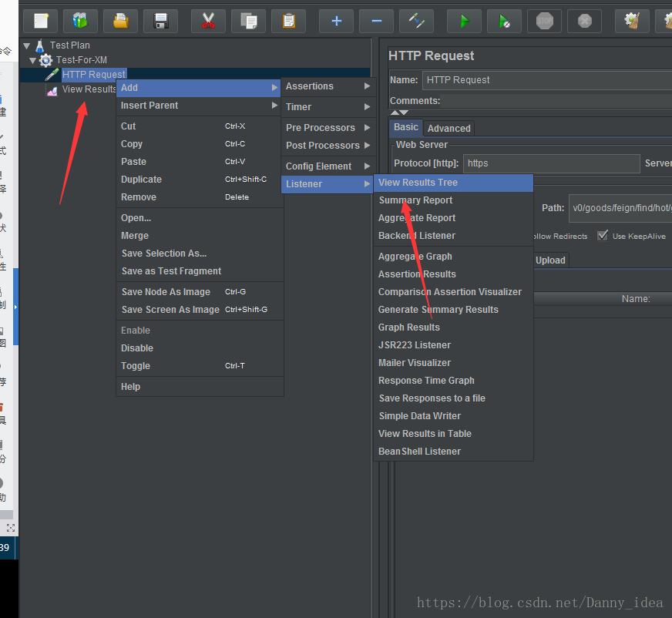Switch to the Basic tab
Image resolution: width=672 pixels, height=618 pixels.
[406, 127]
